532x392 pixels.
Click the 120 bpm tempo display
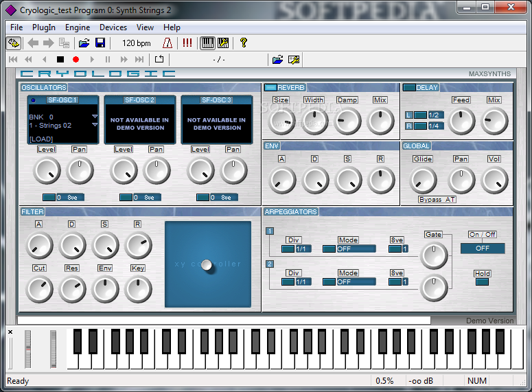tap(137, 43)
